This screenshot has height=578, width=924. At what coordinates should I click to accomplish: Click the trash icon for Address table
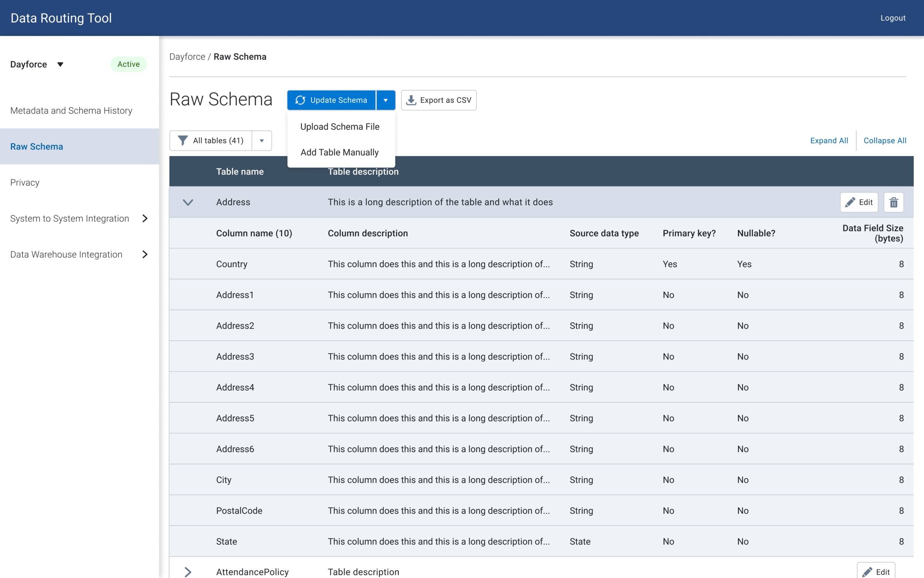[893, 202]
